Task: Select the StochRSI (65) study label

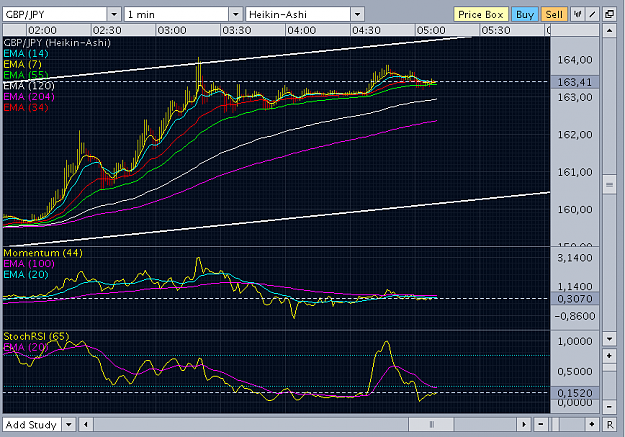Action: 36,337
